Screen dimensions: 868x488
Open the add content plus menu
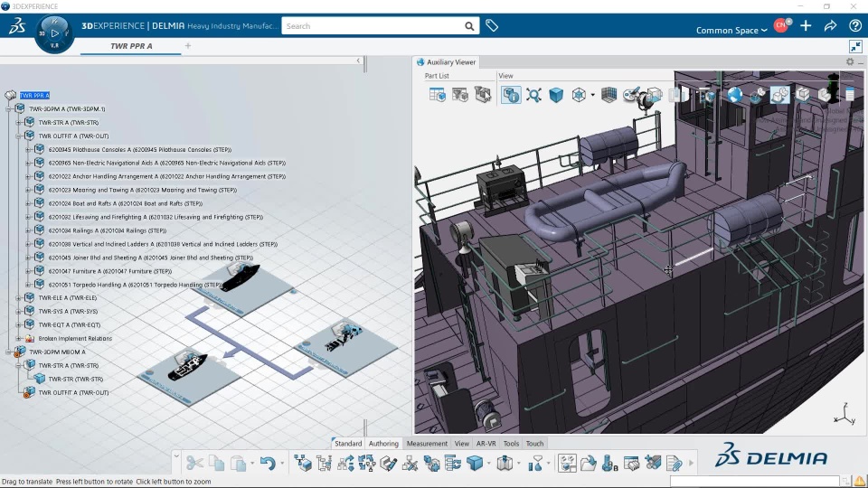pyautogui.click(x=806, y=25)
